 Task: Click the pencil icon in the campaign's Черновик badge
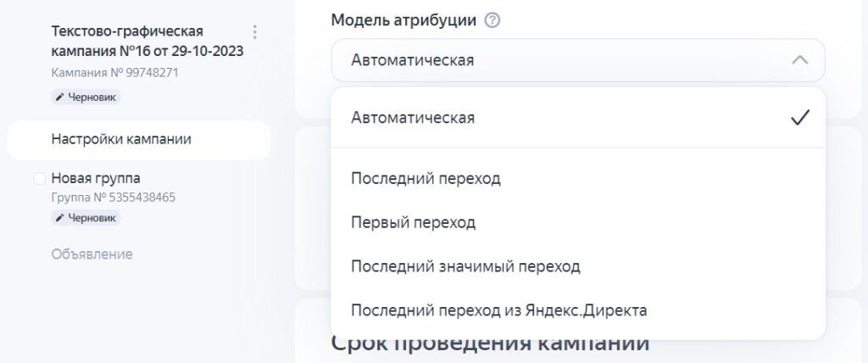60,98
